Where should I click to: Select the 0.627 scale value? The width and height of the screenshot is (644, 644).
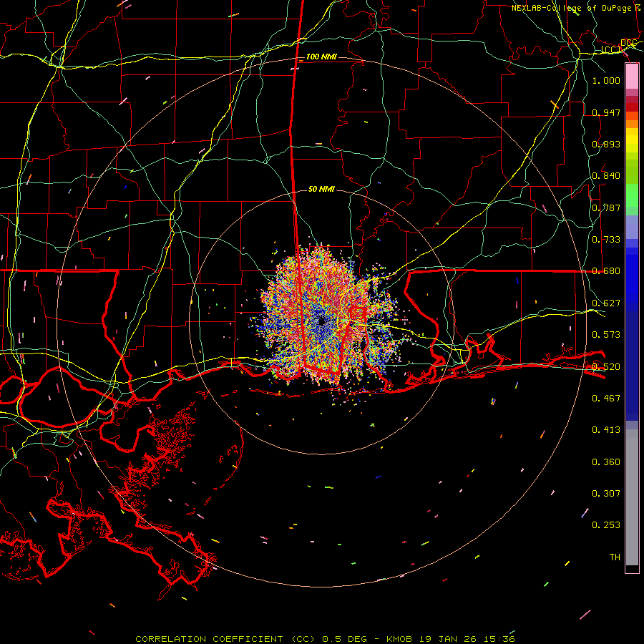(606, 303)
